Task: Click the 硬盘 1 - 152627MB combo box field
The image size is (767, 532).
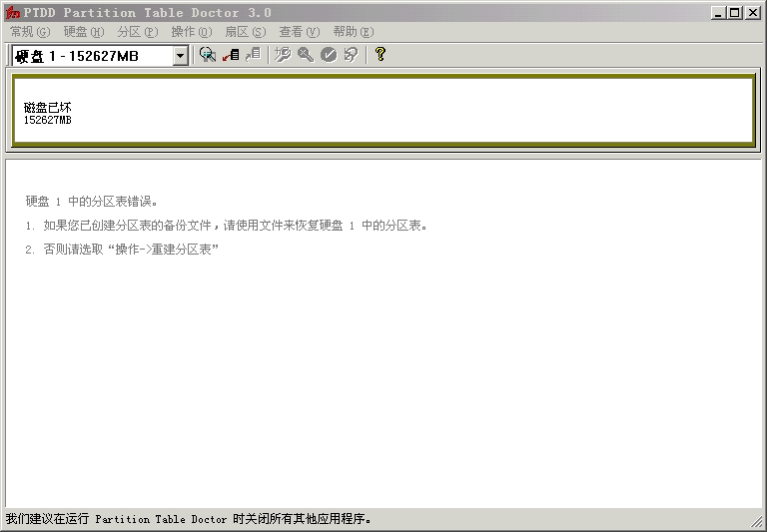Action: coord(92,56)
